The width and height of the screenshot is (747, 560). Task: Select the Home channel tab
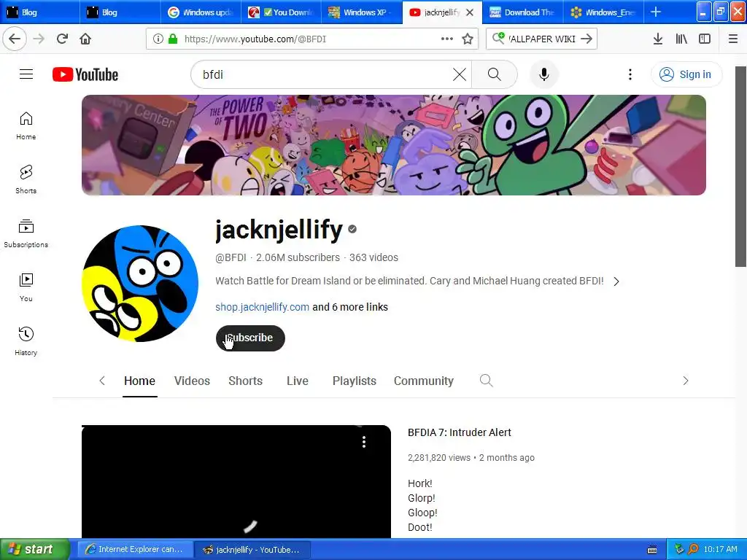[139, 381]
